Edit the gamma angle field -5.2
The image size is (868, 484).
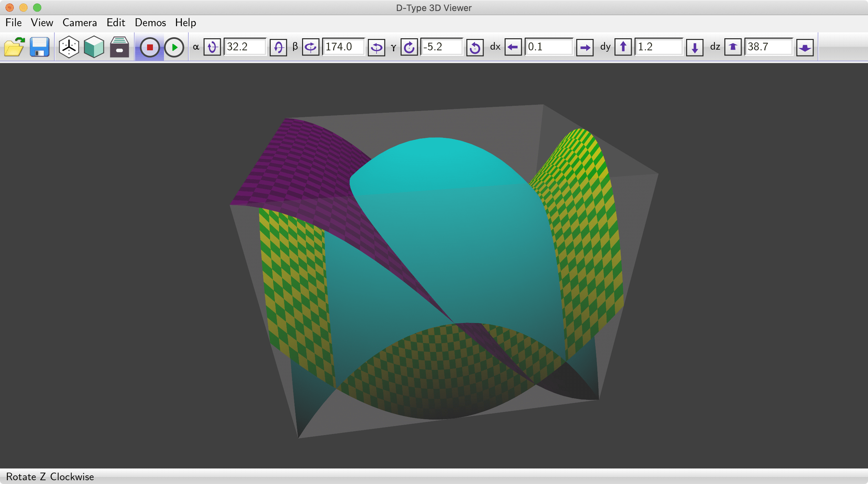(x=442, y=47)
